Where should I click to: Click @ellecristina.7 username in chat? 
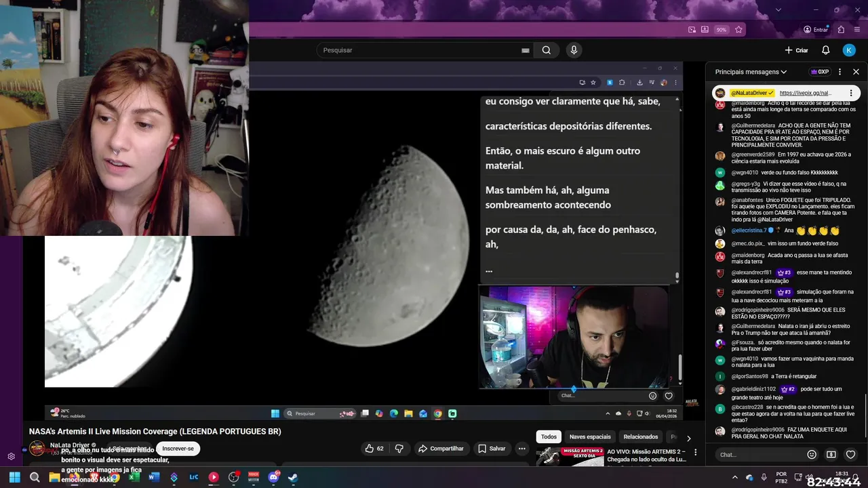point(749,230)
